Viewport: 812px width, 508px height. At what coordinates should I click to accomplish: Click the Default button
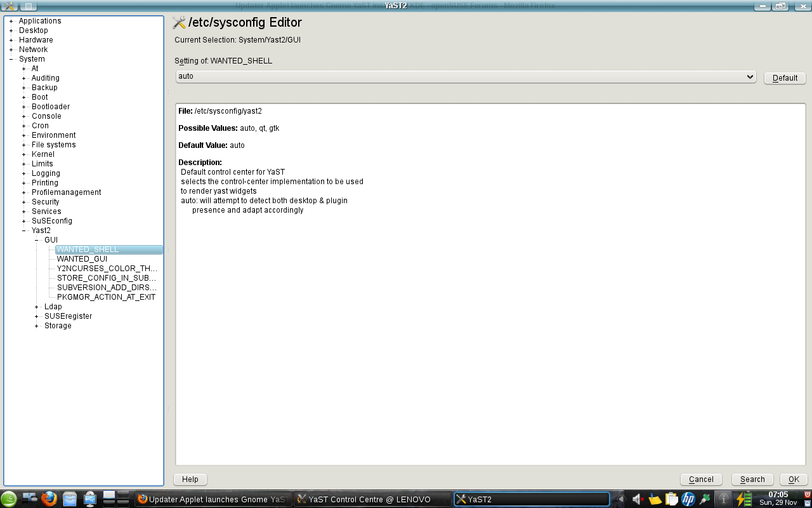785,78
